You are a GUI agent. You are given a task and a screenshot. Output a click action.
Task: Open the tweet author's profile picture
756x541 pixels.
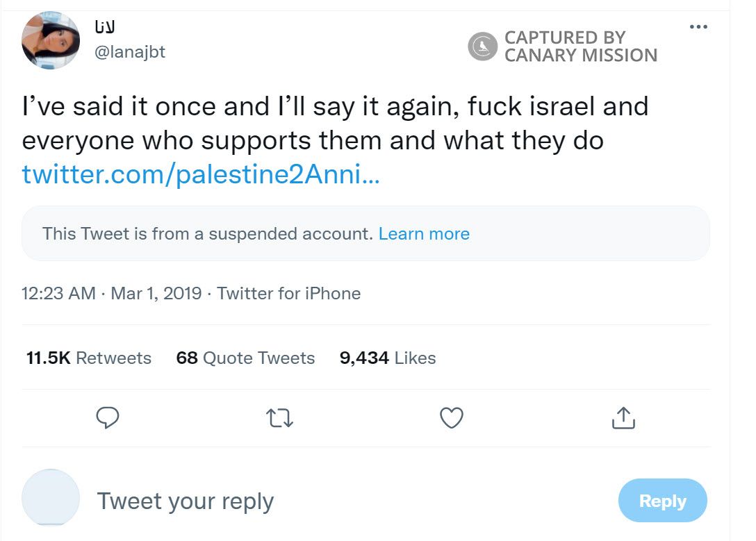click(x=51, y=40)
